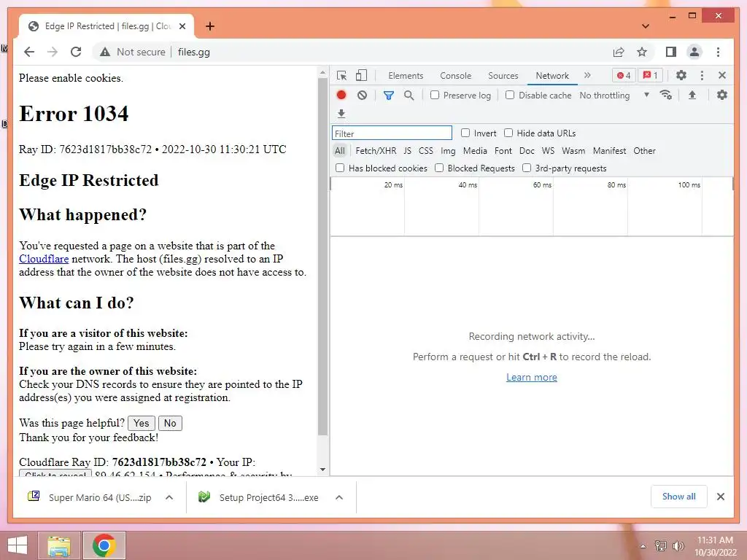Screen dimensions: 747x560
Task: Open the browser side panel icon
Action: [671, 52]
